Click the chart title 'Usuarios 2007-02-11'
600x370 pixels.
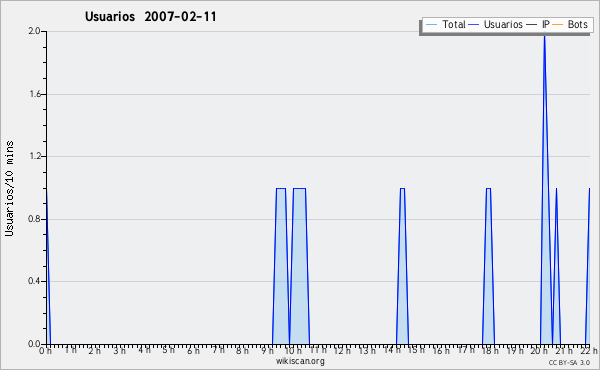(x=151, y=16)
